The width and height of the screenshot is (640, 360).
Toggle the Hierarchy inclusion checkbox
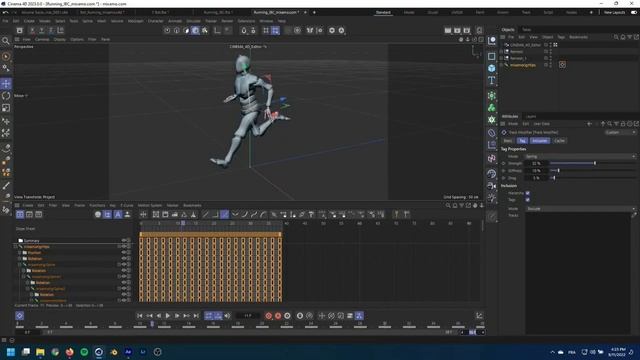528,193
